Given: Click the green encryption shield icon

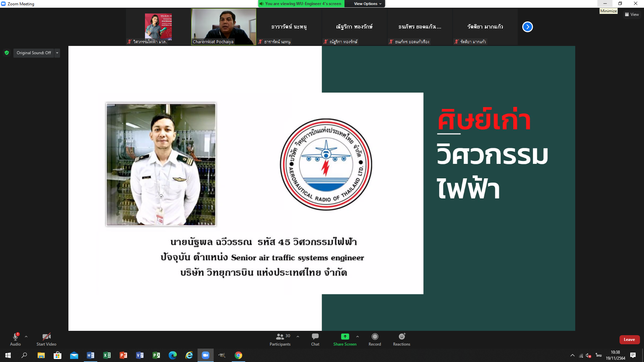Looking at the screenshot, I should coord(7,53).
